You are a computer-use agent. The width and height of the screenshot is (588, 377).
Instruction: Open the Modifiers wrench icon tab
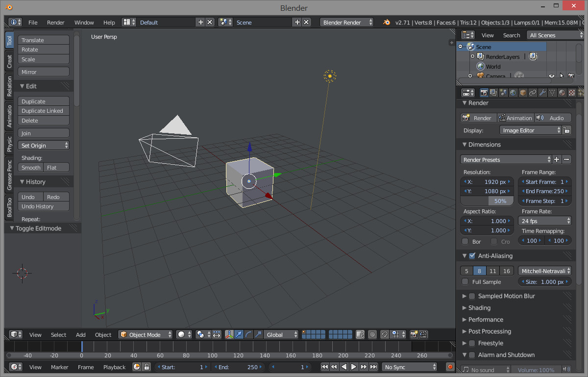(542, 93)
